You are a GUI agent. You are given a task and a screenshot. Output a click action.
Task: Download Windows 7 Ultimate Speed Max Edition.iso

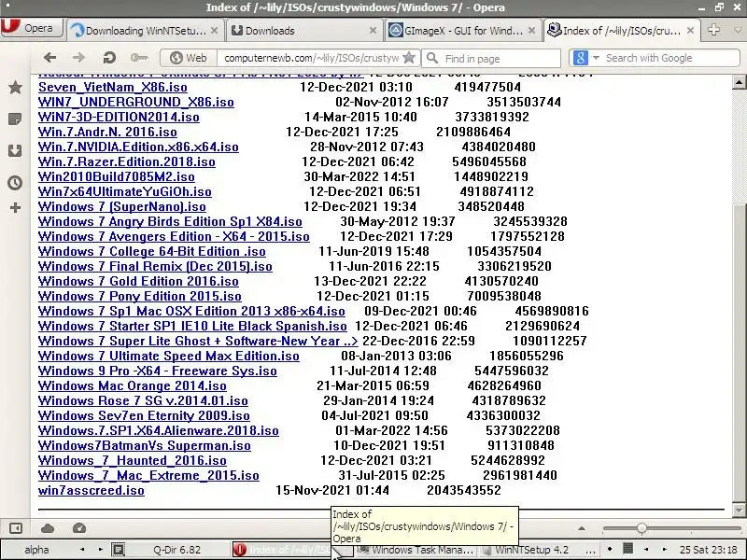(169, 357)
